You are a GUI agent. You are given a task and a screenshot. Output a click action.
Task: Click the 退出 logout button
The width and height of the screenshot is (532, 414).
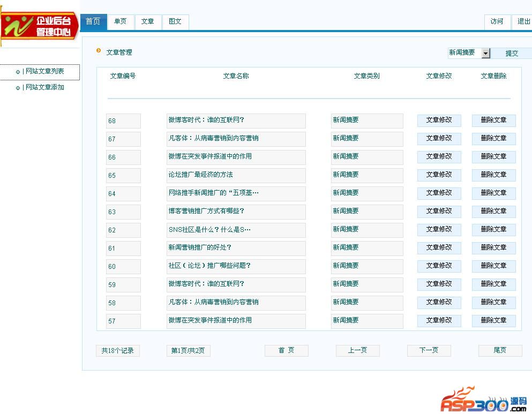coord(522,22)
